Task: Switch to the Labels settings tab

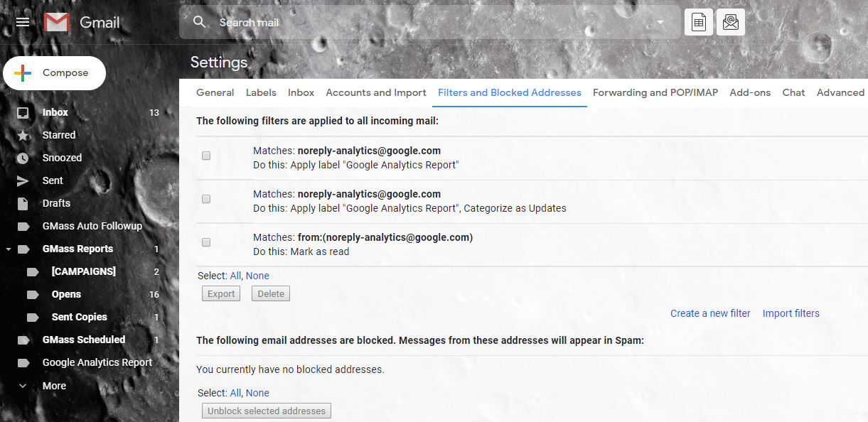Action: click(x=261, y=92)
